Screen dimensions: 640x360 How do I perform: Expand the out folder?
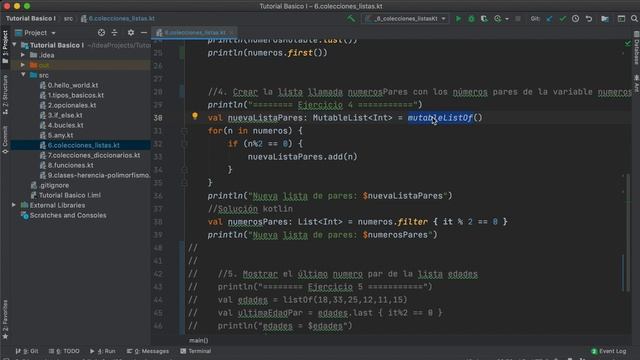point(23,65)
